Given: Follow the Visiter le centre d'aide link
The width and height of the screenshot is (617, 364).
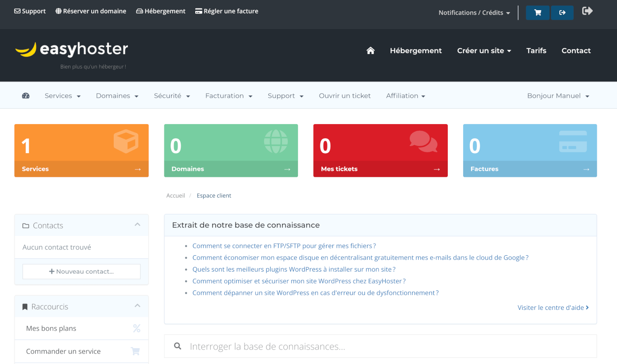Looking at the screenshot, I should (x=550, y=307).
